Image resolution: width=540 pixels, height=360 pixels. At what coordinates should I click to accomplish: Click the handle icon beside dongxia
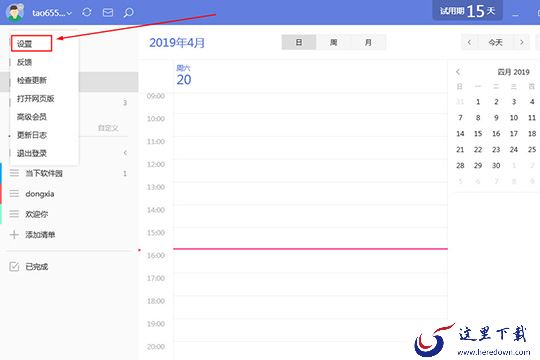pyautogui.click(x=14, y=194)
